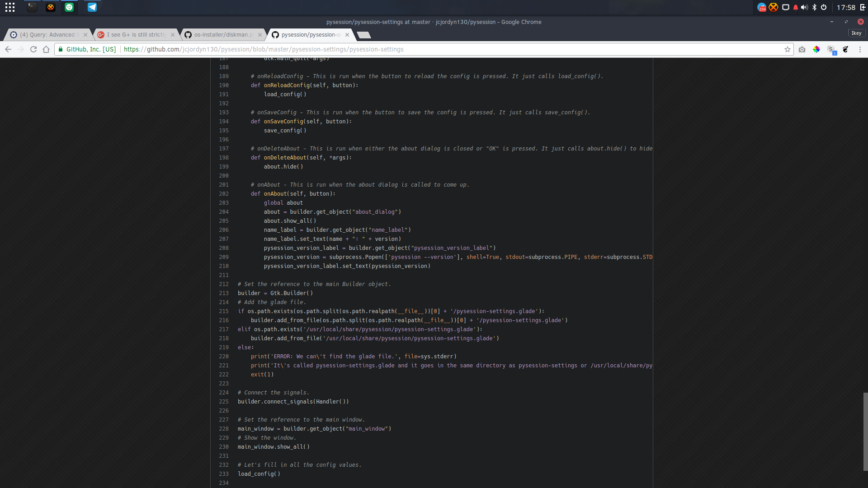The height and width of the screenshot is (488, 868).
Task: Click the camera screenshot extension
Action: (802, 49)
